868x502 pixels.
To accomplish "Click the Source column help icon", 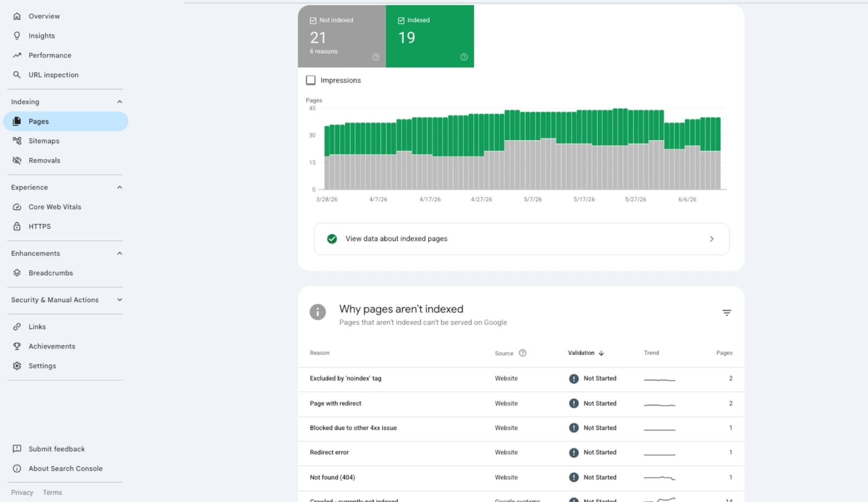I will click(x=522, y=353).
